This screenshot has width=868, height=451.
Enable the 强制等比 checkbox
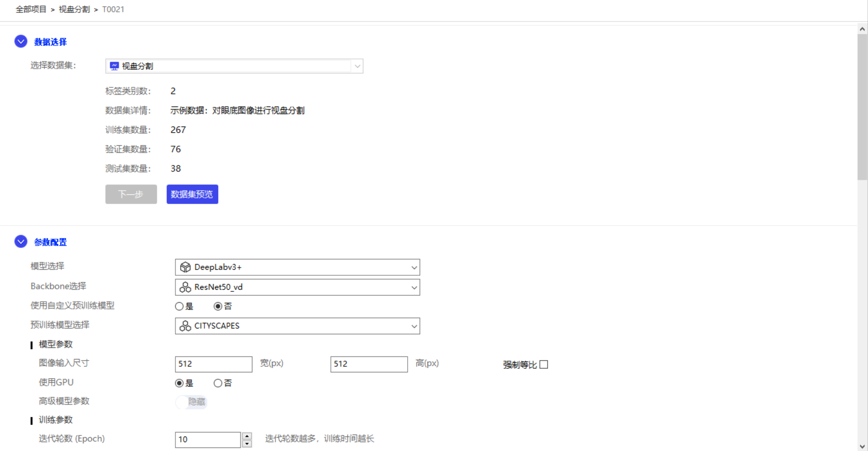tap(543, 365)
